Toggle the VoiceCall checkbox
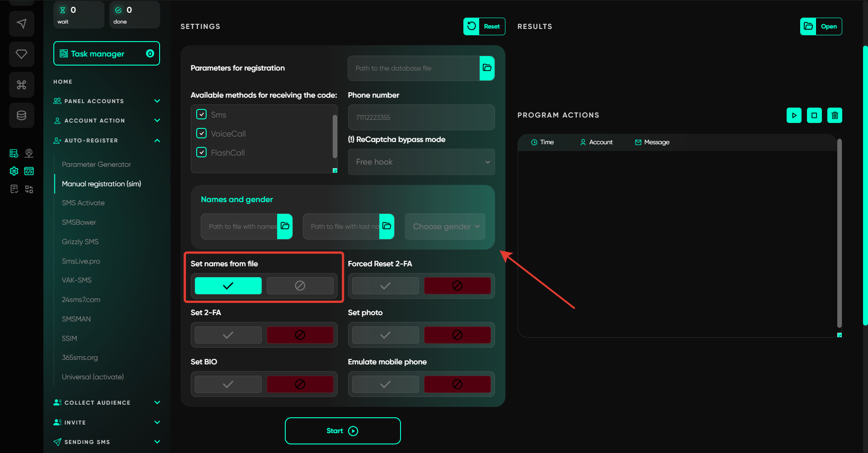 point(202,133)
